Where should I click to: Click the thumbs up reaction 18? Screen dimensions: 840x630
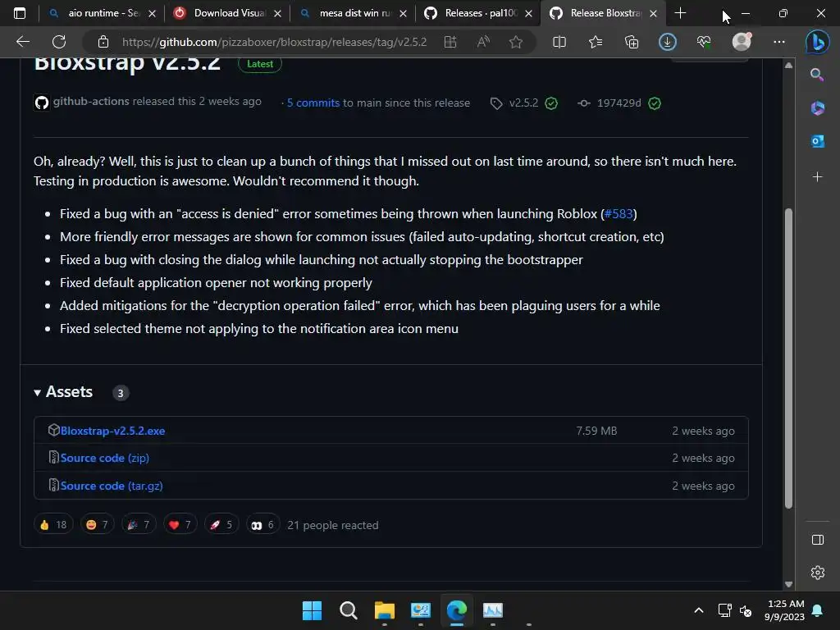coord(53,525)
